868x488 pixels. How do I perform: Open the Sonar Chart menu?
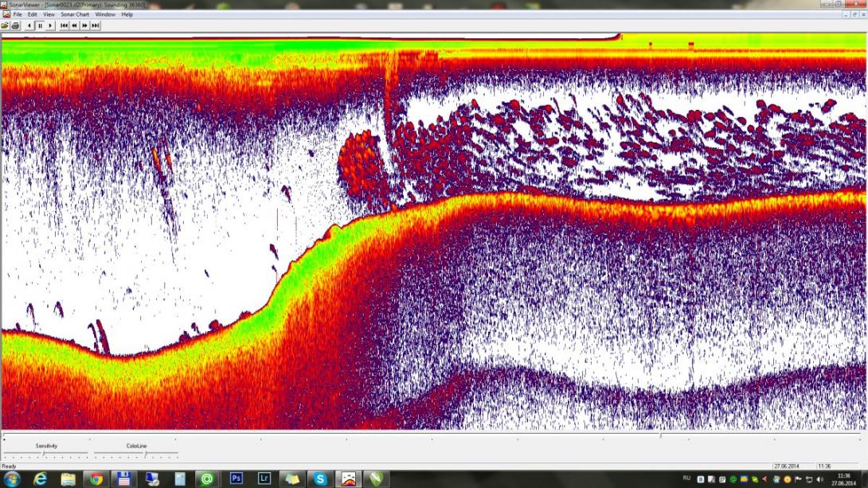(75, 14)
